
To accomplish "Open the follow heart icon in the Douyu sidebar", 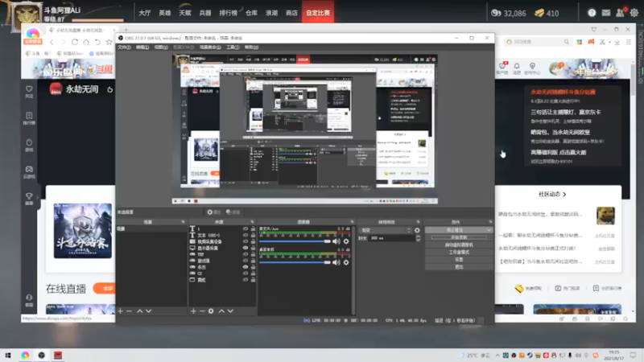I will [29, 91].
